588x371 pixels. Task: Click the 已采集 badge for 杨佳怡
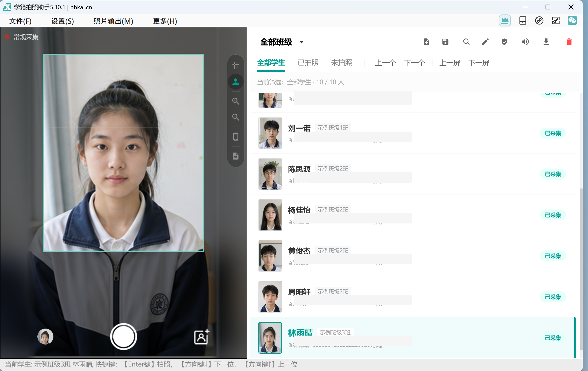[553, 215]
